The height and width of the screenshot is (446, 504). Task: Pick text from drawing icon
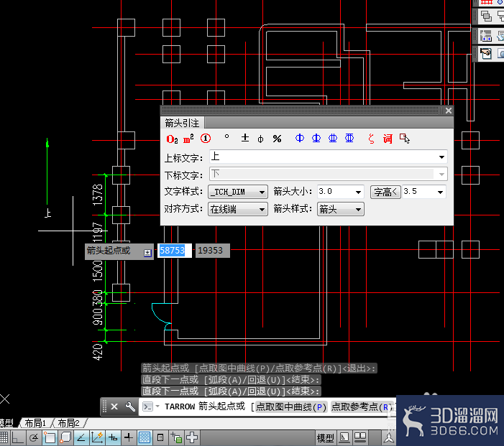pyautogui.click(x=404, y=139)
